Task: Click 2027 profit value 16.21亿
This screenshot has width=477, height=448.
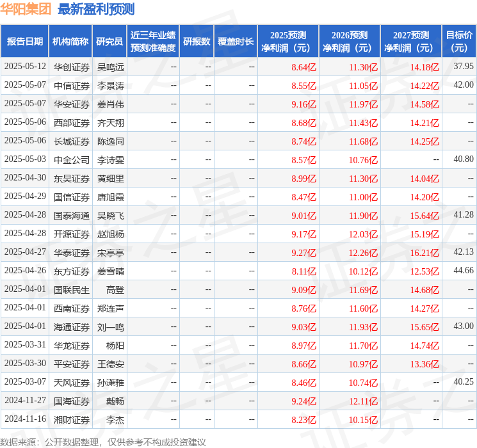Action: [x=424, y=253]
